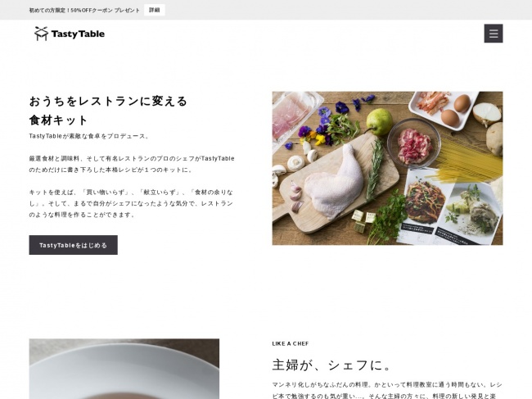Click the 食材キット headline line
This screenshot has height=399, width=532.
(x=59, y=120)
